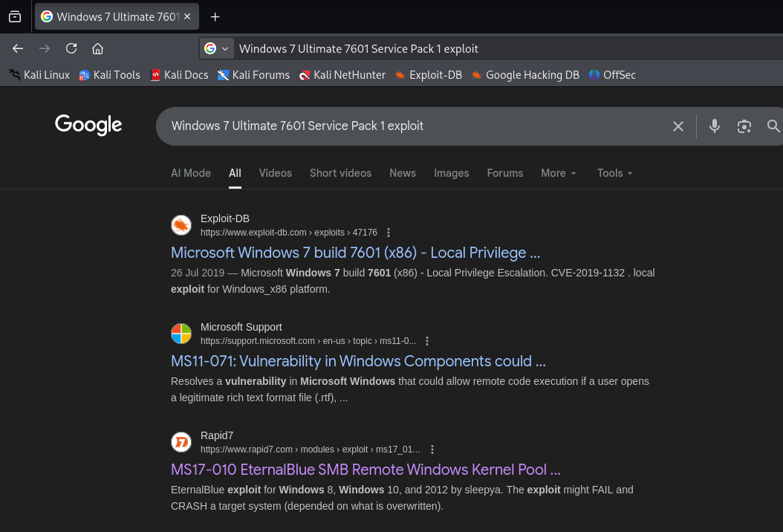Click the Microsoft Support result favicon

[x=181, y=333]
